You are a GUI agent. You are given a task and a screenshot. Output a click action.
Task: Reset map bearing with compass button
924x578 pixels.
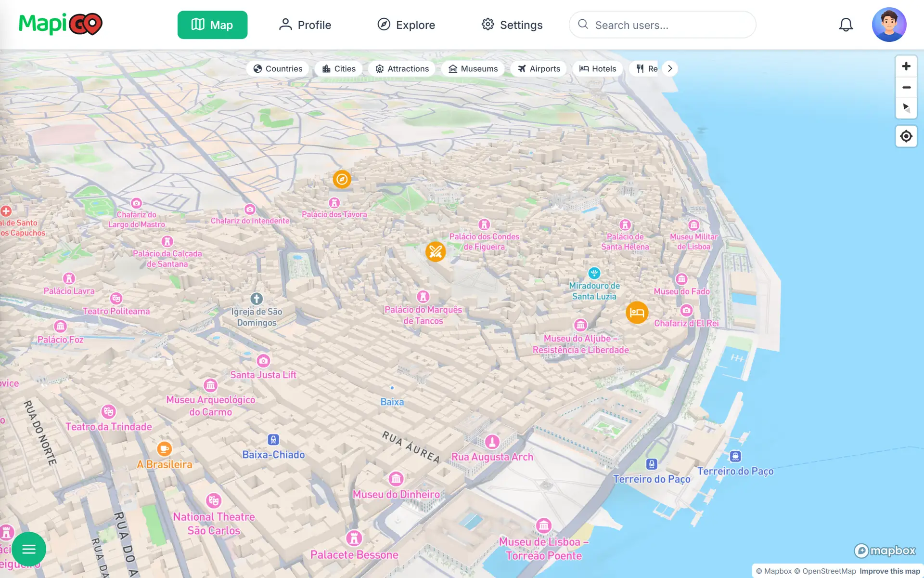pyautogui.click(x=906, y=108)
